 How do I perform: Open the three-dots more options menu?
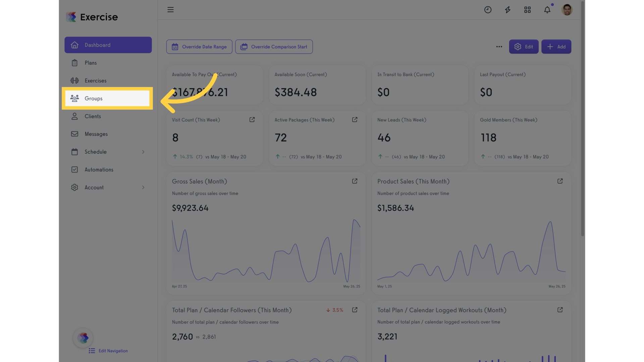[499, 47]
